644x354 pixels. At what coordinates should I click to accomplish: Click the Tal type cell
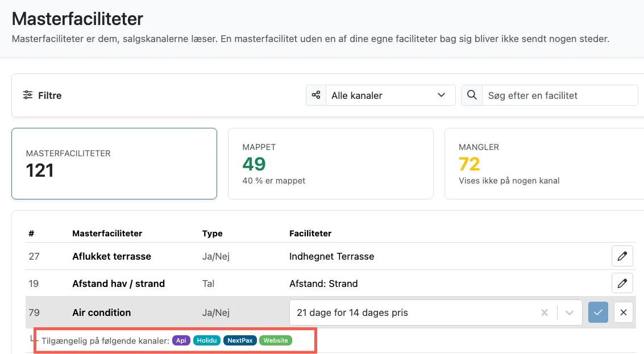(208, 284)
